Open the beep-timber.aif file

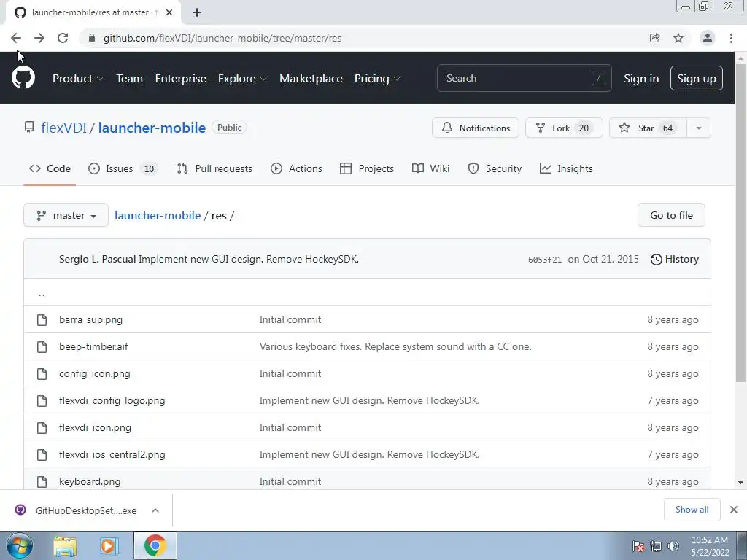pyautogui.click(x=93, y=346)
